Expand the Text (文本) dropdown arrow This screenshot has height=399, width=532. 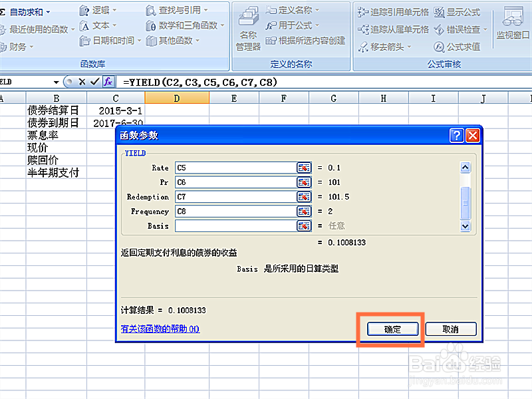pyautogui.click(x=114, y=25)
